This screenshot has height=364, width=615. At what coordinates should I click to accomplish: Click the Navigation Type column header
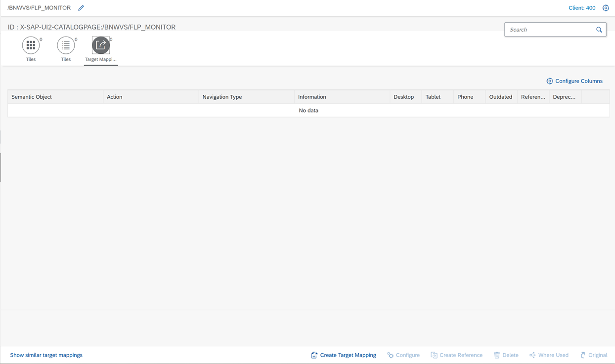(222, 97)
